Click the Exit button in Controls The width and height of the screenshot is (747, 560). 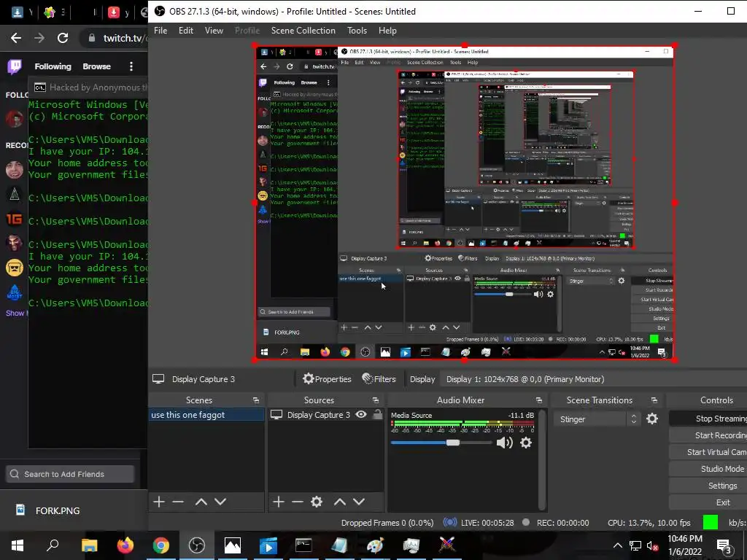point(708,502)
